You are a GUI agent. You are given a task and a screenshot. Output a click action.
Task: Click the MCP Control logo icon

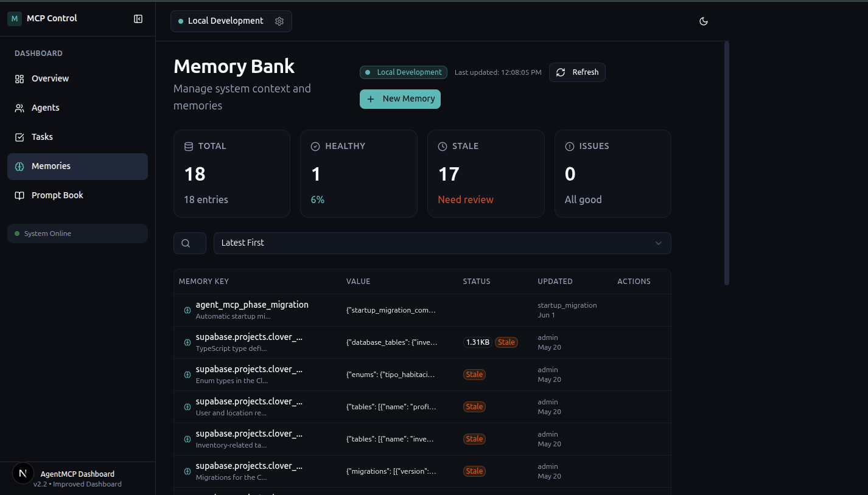coord(13,18)
